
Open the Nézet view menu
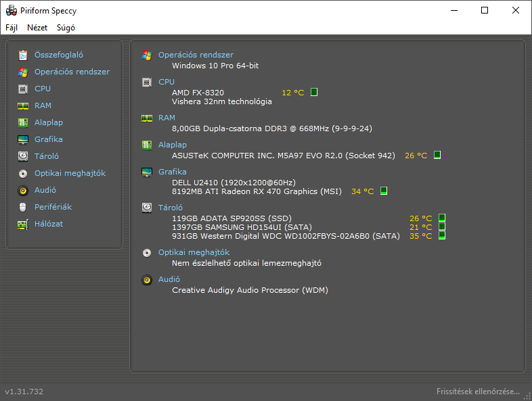pyautogui.click(x=37, y=28)
